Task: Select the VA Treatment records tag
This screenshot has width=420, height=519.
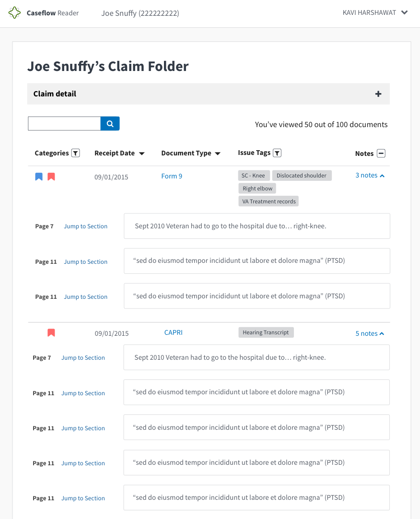Action: 268,201
